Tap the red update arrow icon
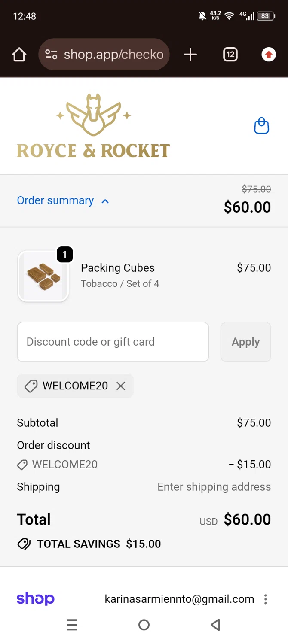The height and width of the screenshot is (644, 288). coord(269,55)
